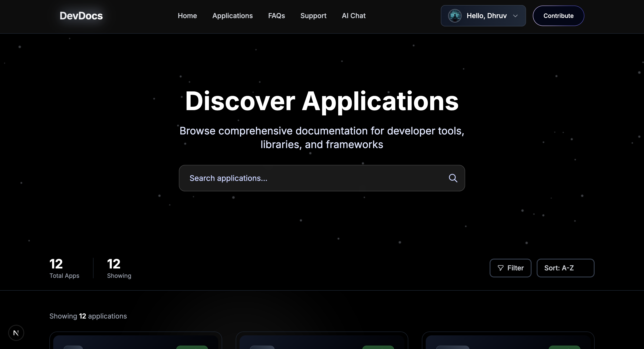Open the Applications nav item
Viewport: 644px width, 349px height.
[232, 16]
